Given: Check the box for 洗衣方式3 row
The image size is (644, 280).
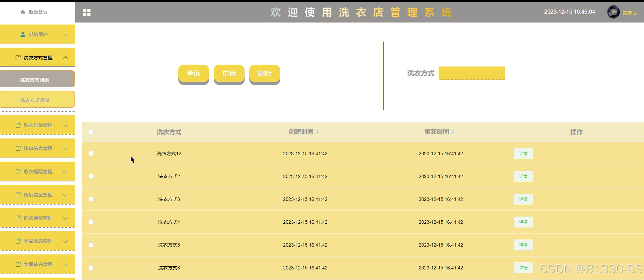Looking at the screenshot, I should (x=91, y=199).
